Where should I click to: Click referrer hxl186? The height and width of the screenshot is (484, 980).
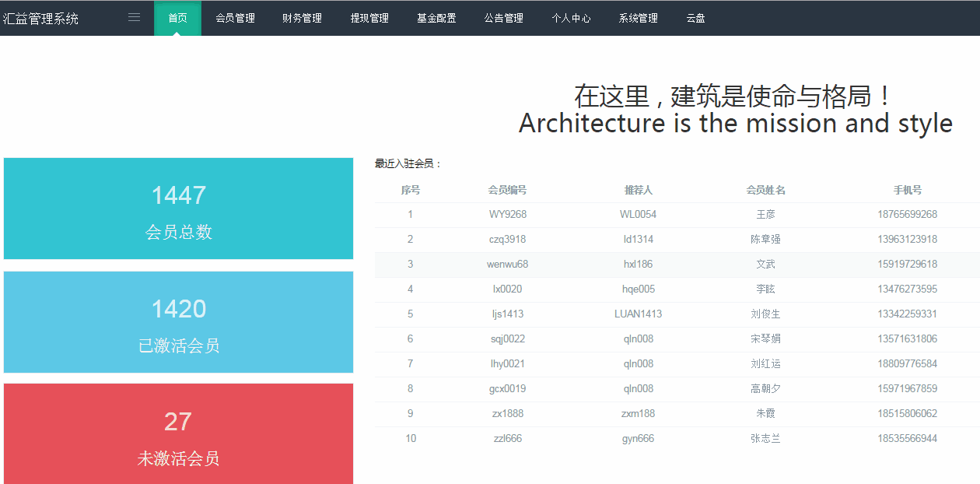[x=639, y=265]
